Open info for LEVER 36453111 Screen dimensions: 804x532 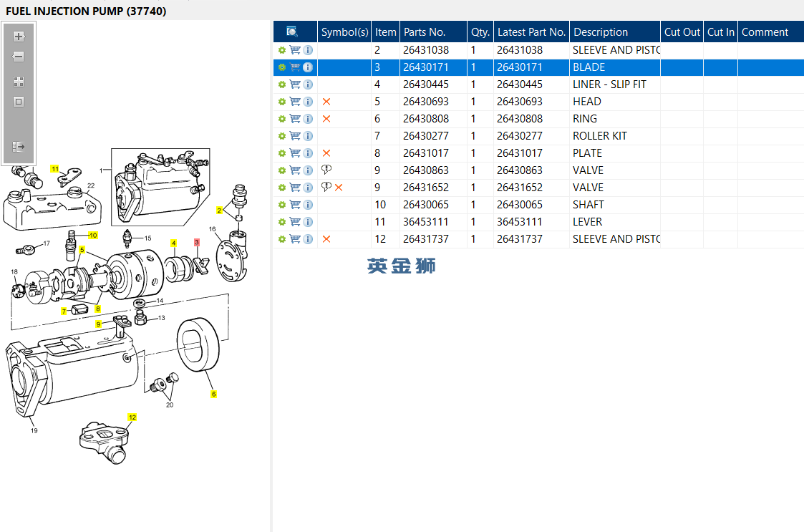(308, 222)
